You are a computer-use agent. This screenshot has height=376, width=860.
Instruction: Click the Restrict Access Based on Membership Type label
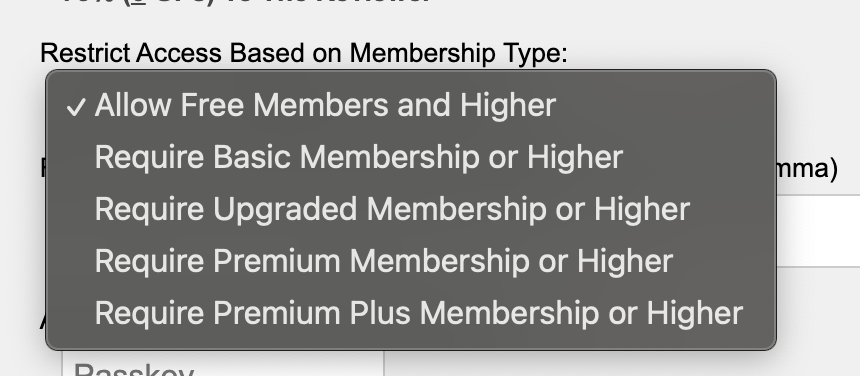pos(304,54)
